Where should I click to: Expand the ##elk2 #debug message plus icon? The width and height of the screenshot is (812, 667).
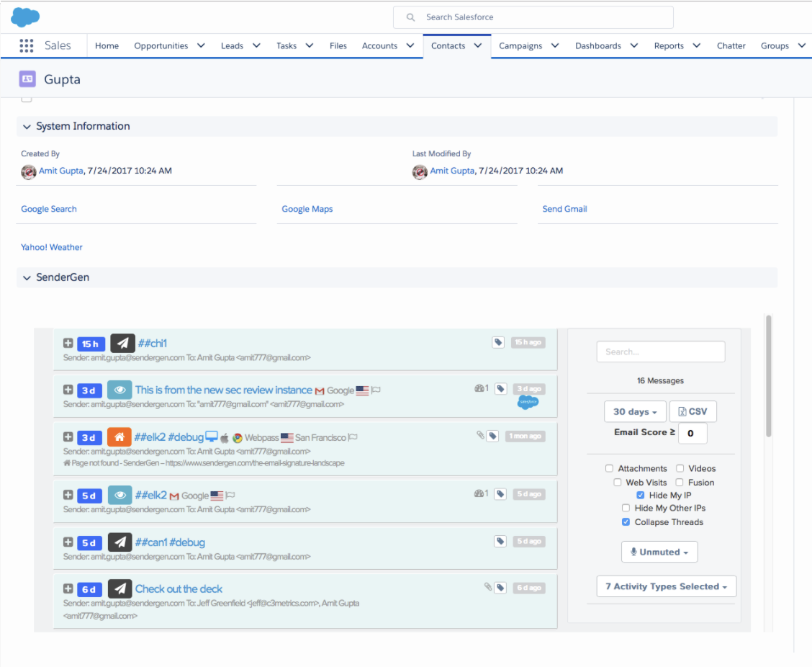pyautogui.click(x=68, y=437)
